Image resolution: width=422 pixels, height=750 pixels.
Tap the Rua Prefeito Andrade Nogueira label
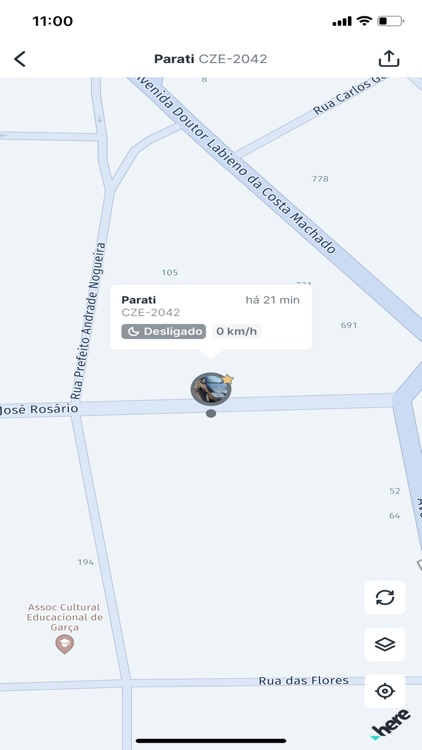[89, 321]
